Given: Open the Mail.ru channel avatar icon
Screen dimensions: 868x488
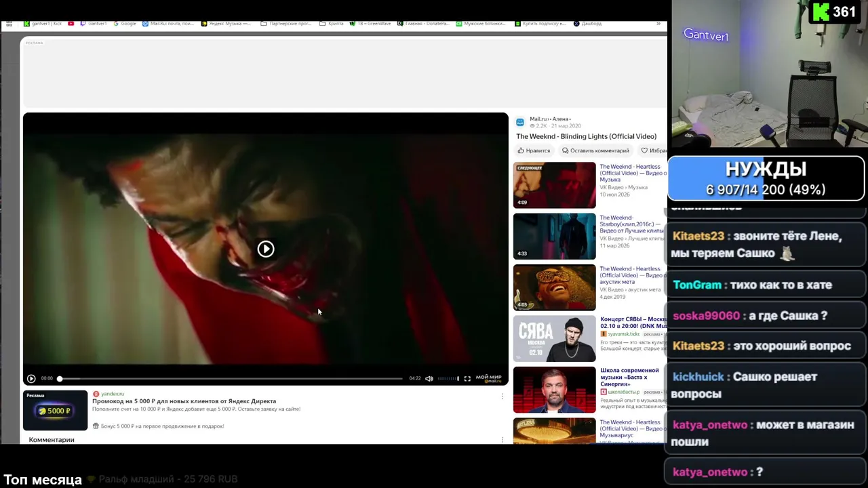Looking at the screenshot, I should [x=520, y=122].
